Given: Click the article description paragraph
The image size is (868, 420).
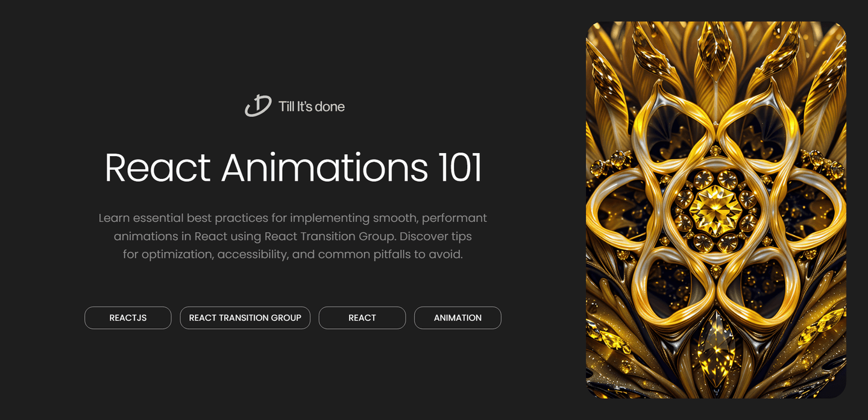Looking at the screenshot, I should (x=294, y=236).
